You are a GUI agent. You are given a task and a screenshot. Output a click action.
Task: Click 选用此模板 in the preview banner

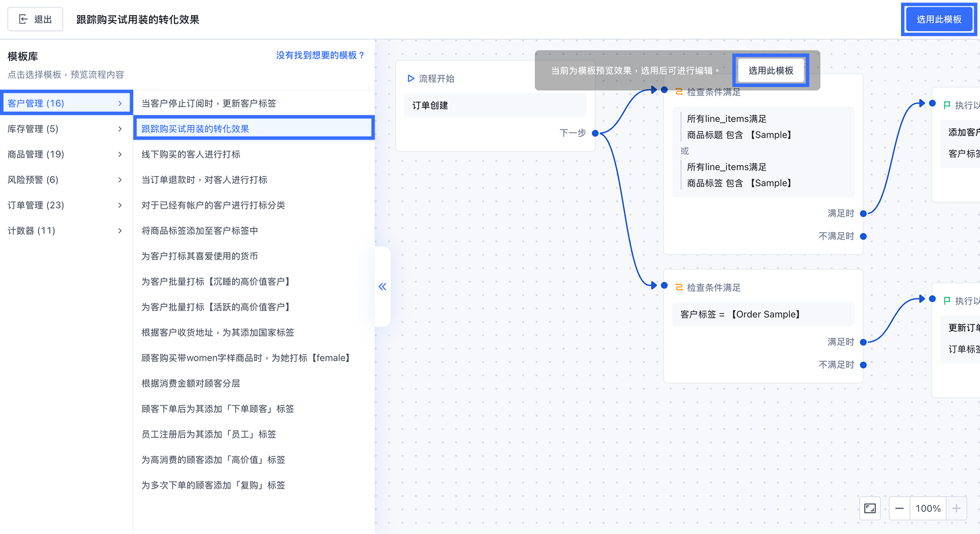click(771, 70)
